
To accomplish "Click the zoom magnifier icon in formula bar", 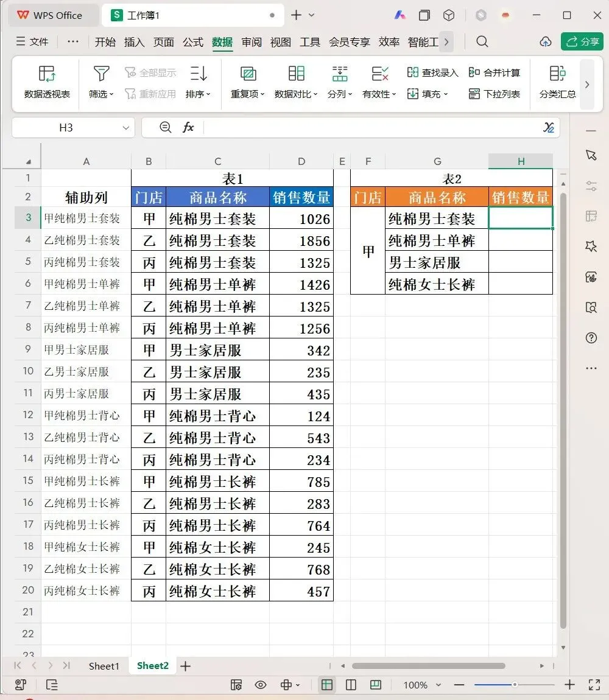I will 165,127.
